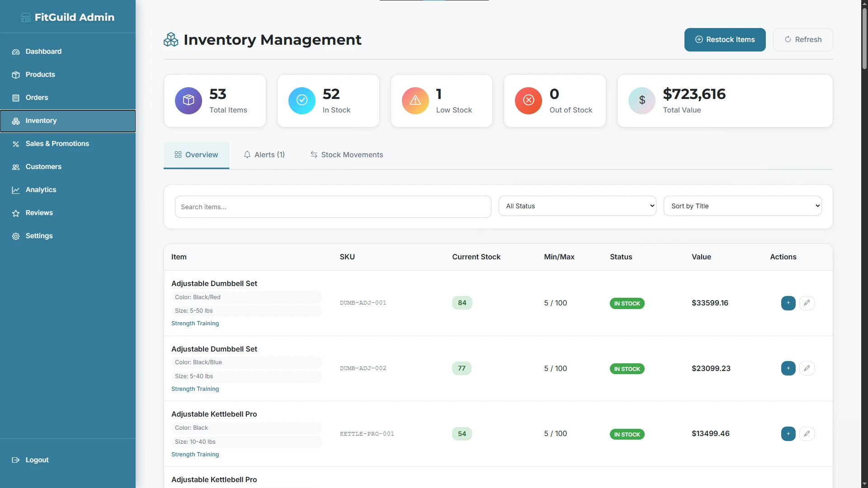
Task: Click the Status column header
Action: tap(621, 257)
